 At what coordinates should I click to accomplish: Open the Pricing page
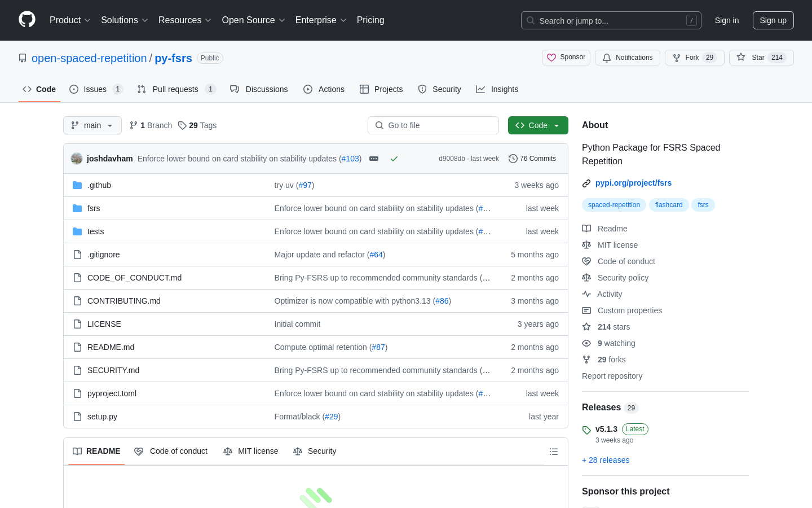click(x=370, y=20)
